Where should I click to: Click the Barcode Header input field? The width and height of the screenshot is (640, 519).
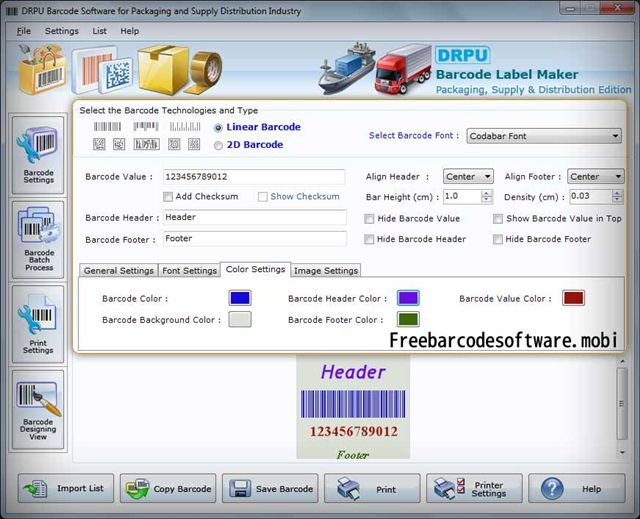point(255,217)
